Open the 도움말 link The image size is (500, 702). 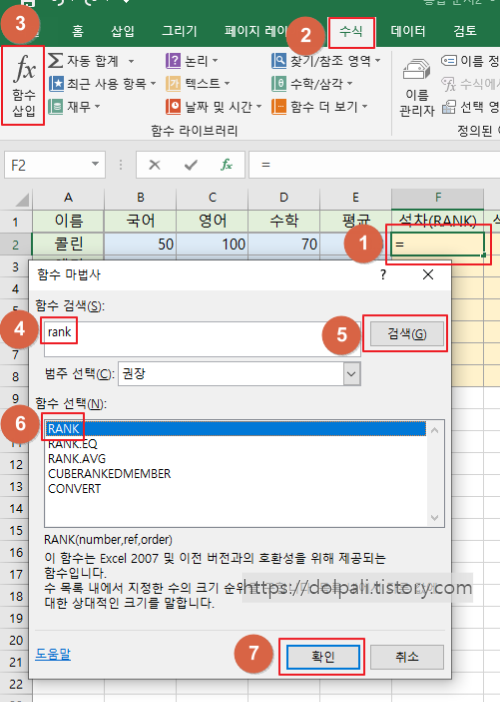click(53, 655)
